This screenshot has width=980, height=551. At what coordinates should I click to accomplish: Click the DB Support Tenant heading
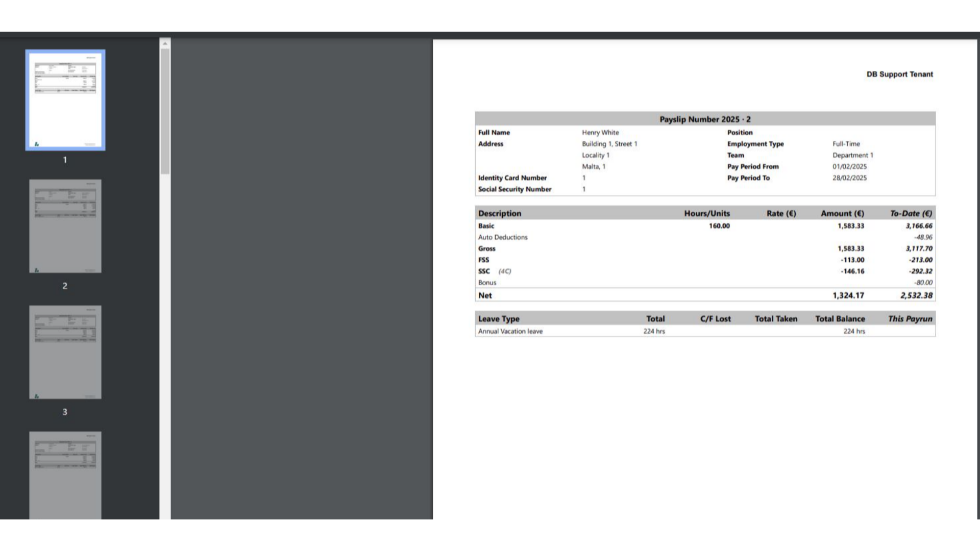(x=899, y=74)
